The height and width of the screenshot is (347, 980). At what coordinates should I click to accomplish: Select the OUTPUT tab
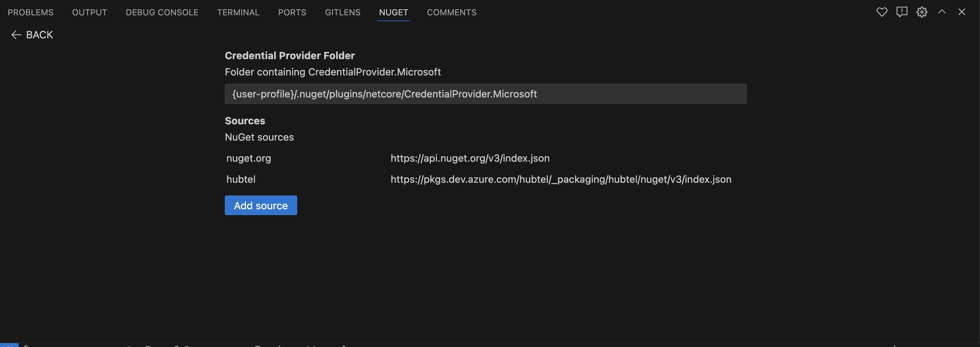tap(89, 12)
